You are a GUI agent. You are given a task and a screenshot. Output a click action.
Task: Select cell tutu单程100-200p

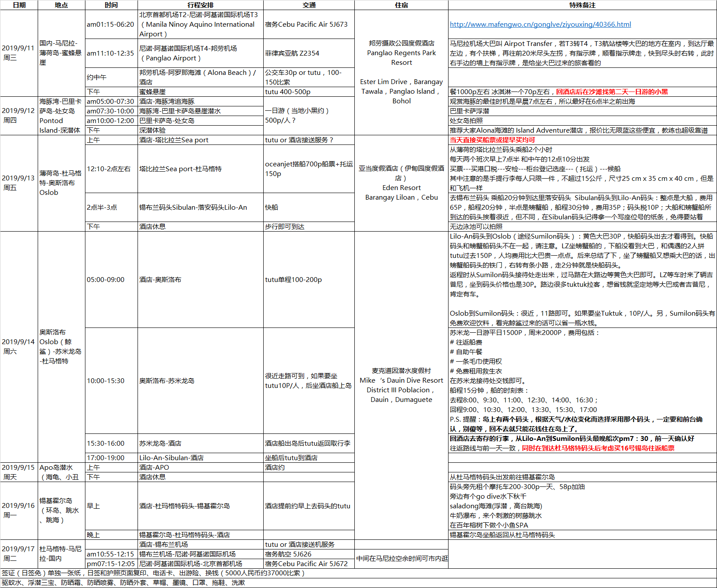[x=309, y=280]
